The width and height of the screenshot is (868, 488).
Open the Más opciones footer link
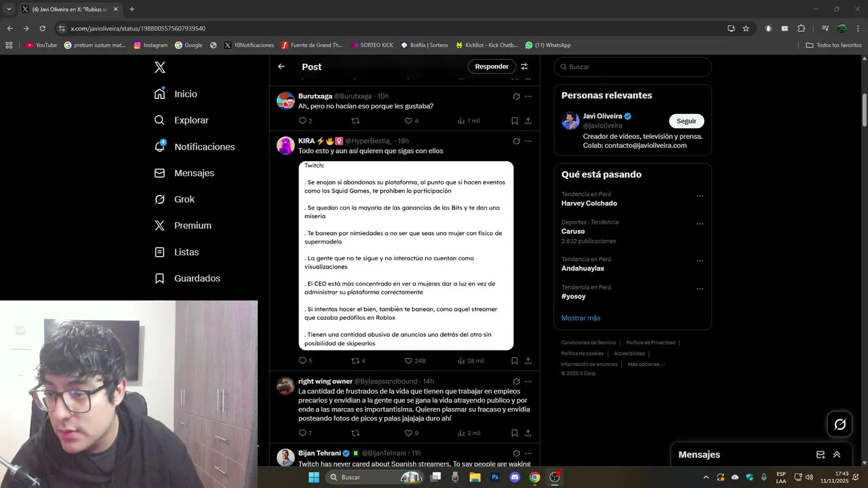click(x=646, y=364)
